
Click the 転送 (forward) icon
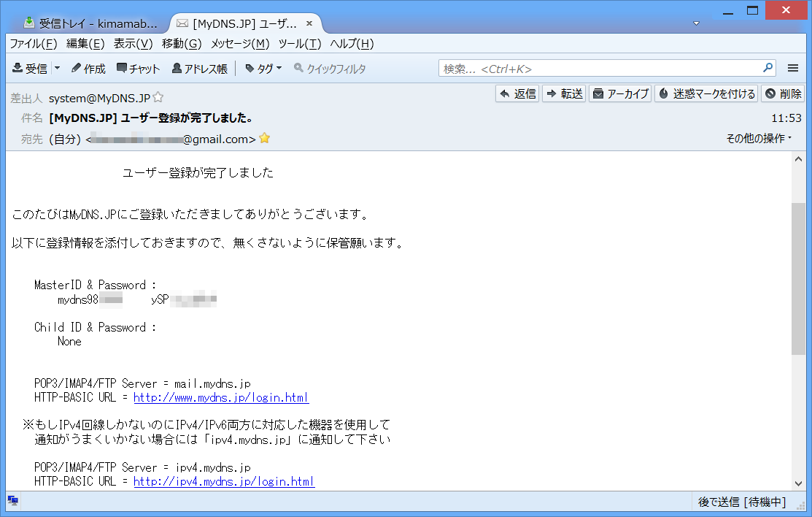563,93
